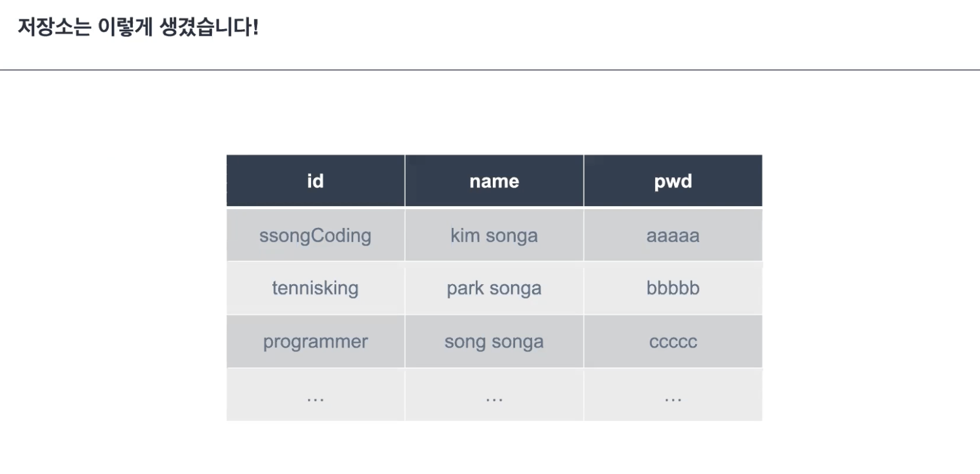Click the word '저장소는' in the title
This screenshot has height=474, width=980.
click(x=54, y=27)
